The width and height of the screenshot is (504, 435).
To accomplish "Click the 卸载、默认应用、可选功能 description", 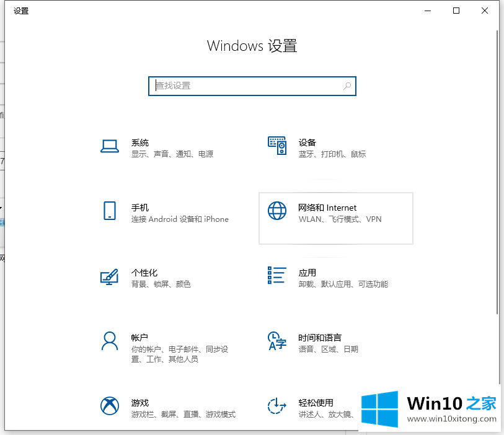I will click(x=343, y=284).
